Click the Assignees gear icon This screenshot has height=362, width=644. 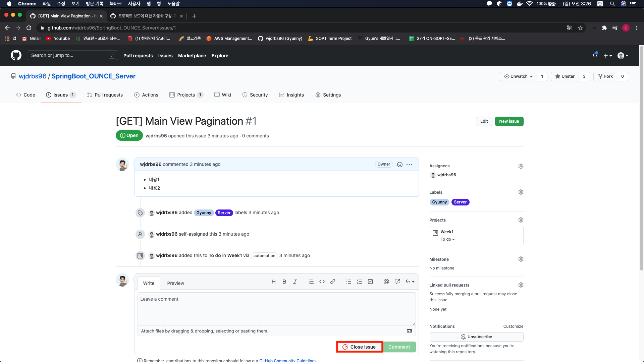click(x=521, y=166)
